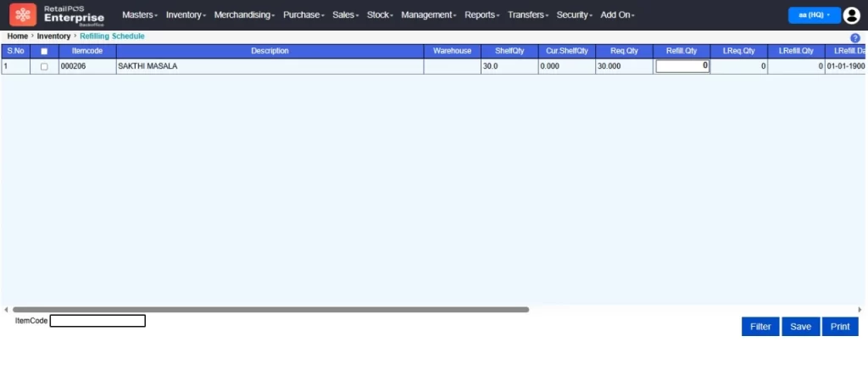Click the Refill.Qty input for SAKTHI MASALA
Viewport: 868px width, 387px height.
click(682, 66)
